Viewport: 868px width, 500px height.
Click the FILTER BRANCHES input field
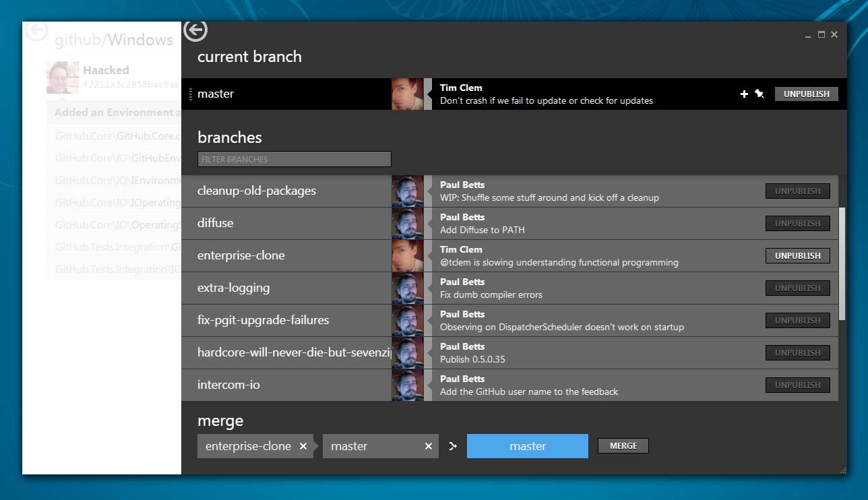click(294, 159)
